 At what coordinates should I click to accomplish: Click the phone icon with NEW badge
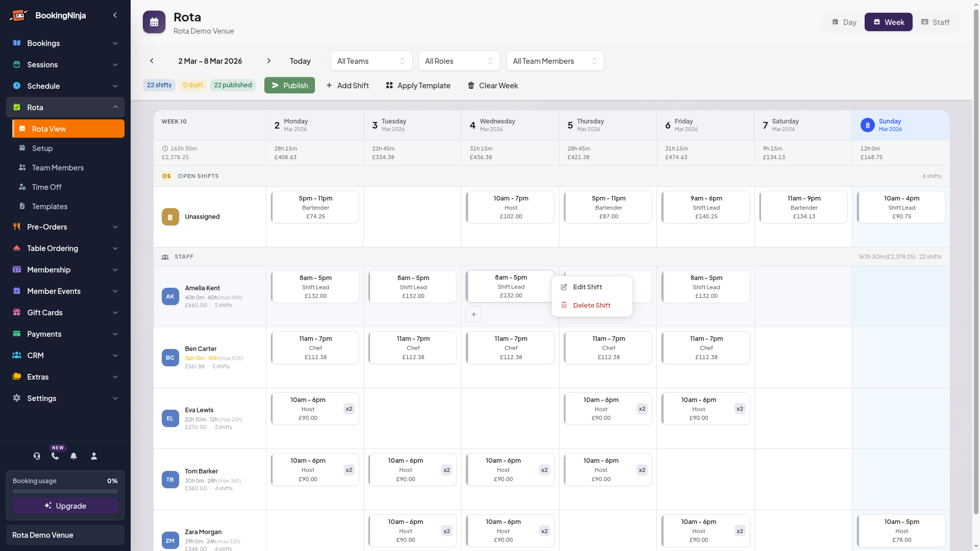[x=55, y=456]
